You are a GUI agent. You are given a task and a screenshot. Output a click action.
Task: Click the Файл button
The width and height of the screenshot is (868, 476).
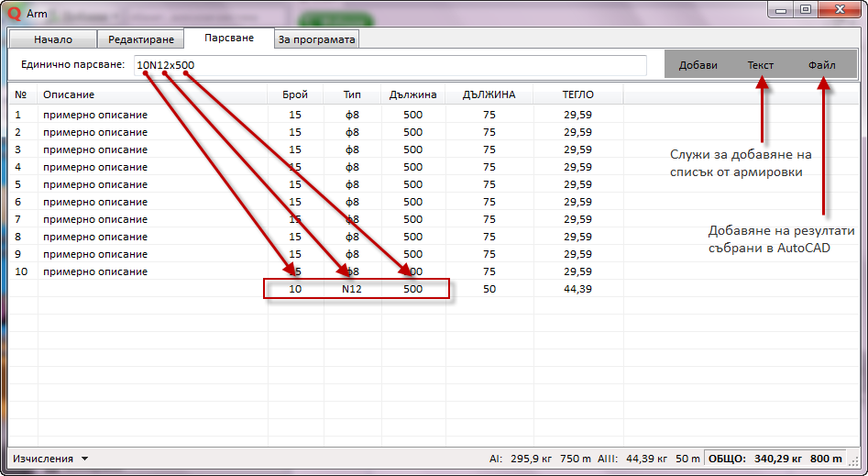coord(821,65)
